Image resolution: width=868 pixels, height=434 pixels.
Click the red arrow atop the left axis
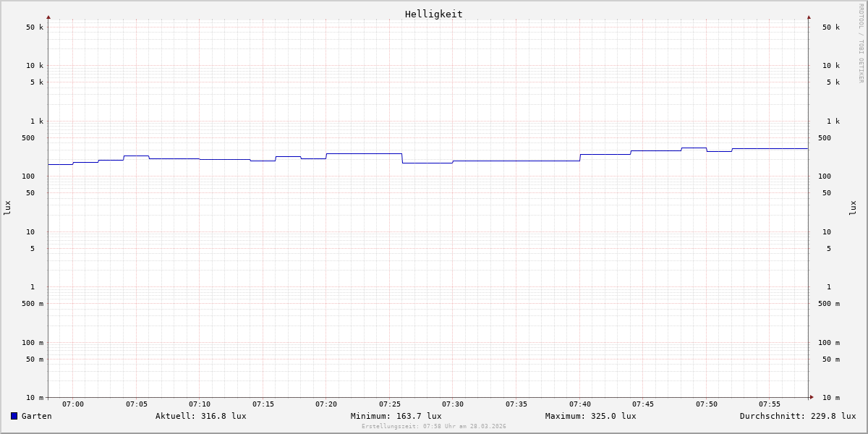pyautogui.click(x=48, y=17)
